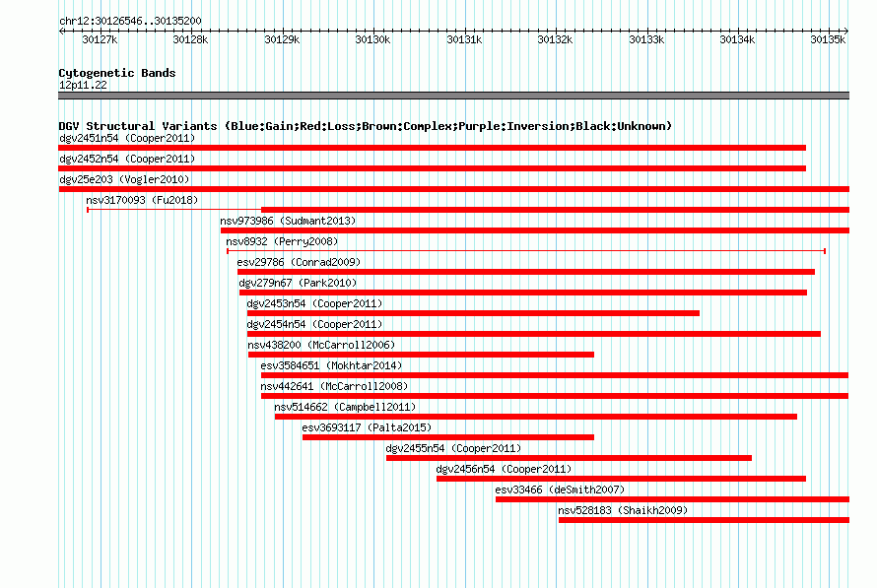877x588 pixels.
Task: Click the thin line of nsv8932 (Perry2008)
Action: coord(526,251)
